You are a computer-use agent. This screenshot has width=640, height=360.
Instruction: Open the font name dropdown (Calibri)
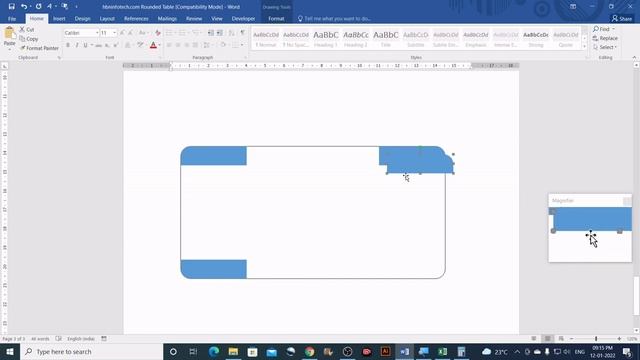(97, 33)
